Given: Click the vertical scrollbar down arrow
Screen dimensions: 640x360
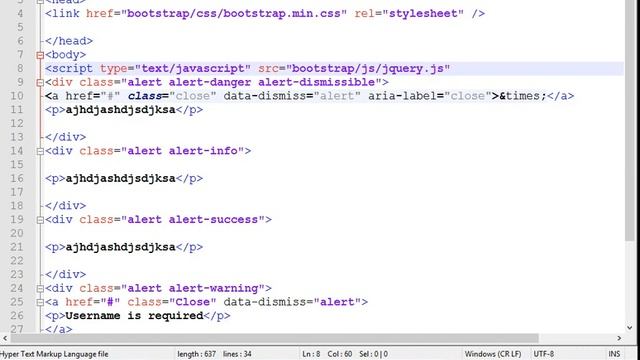Looking at the screenshot, I should click(x=629, y=327).
